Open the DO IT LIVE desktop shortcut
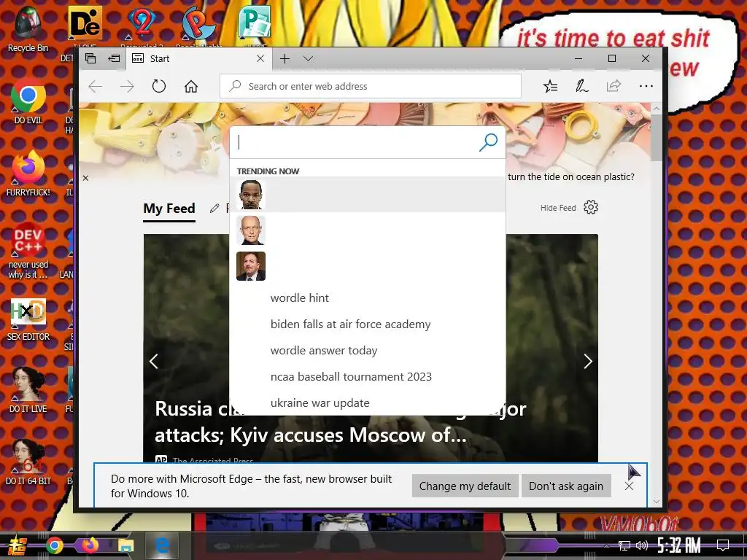Viewport: 747px width, 560px height. [28, 391]
